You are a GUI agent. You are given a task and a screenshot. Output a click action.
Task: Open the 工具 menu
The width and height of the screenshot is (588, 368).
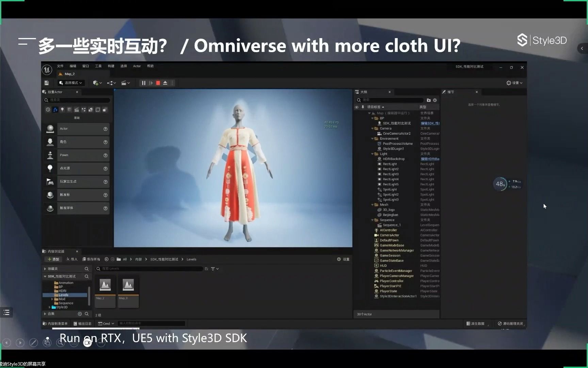pyautogui.click(x=98, y=66)
